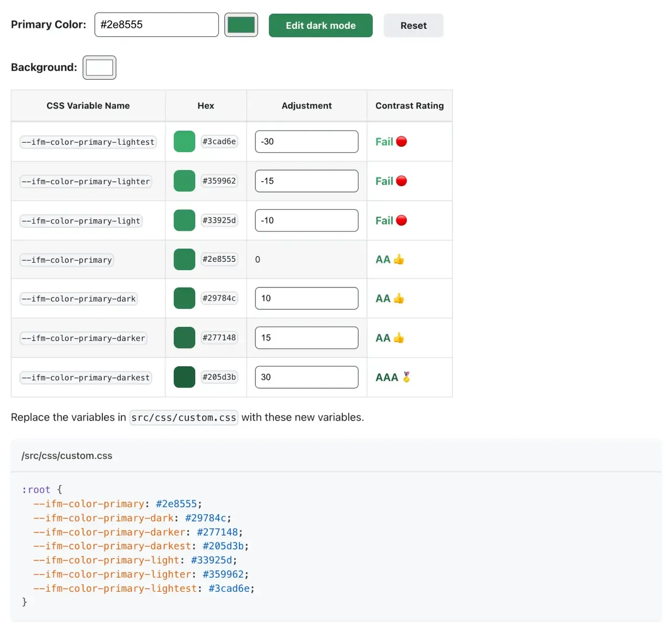
Task: Focus the -15 adjustment input
Action: coord(307,181)
